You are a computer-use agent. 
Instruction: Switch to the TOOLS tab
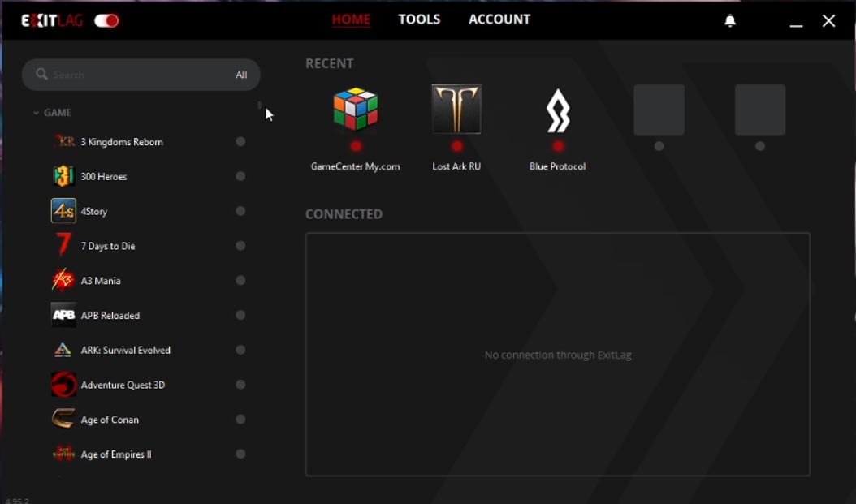[x=419, y=19]
